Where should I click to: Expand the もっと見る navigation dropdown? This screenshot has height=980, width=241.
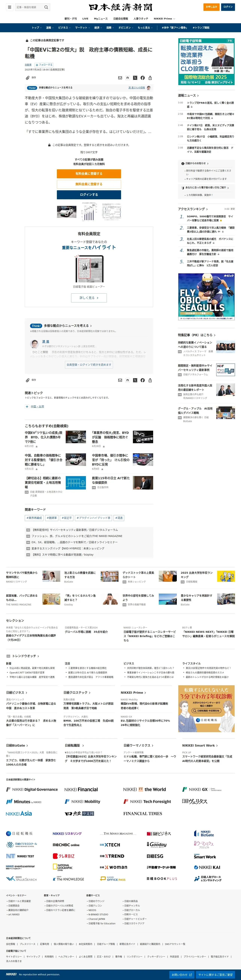tap(145, 28)
